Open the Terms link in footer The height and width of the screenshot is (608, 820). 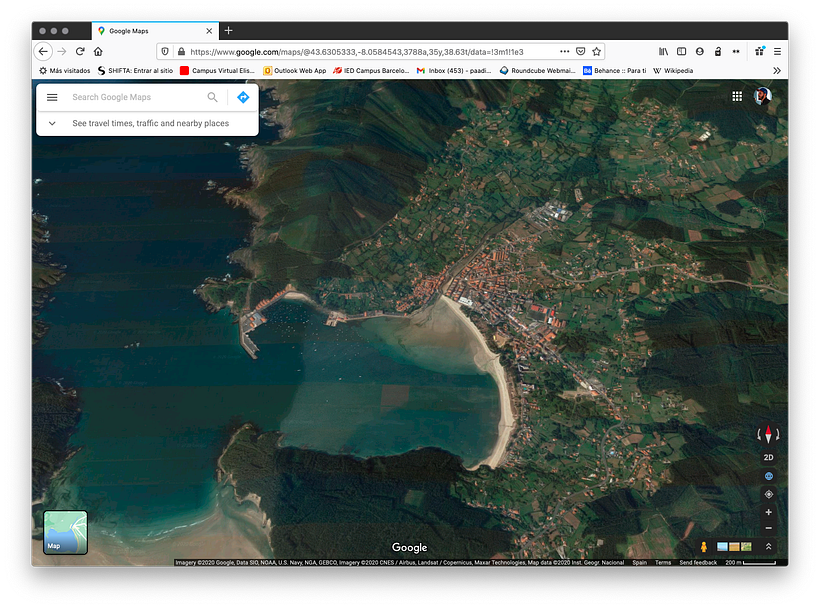click(x=663, y=563)
